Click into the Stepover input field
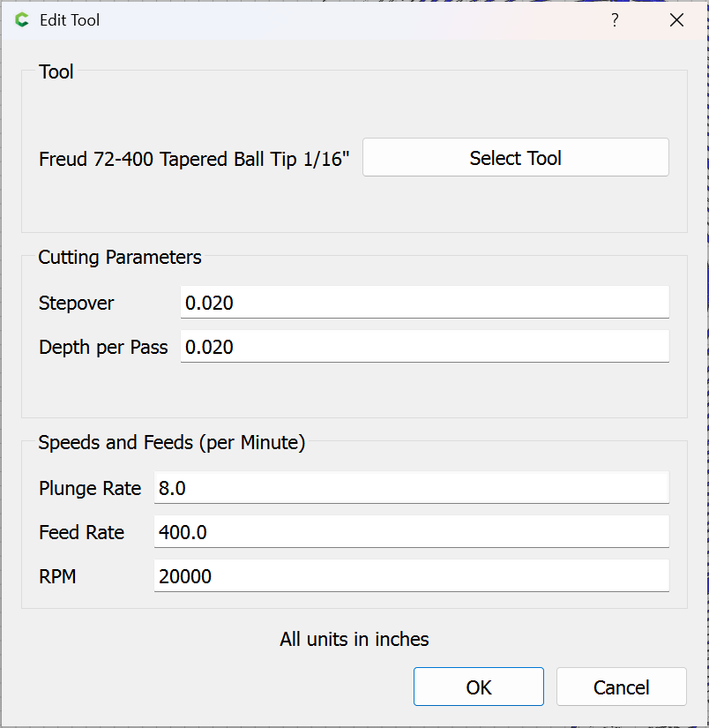 (424, 303)
